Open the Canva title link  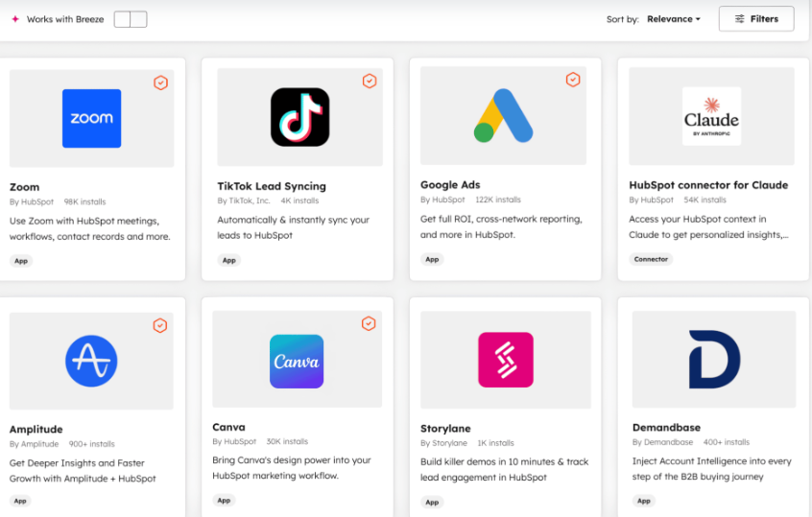pos(228,427)
